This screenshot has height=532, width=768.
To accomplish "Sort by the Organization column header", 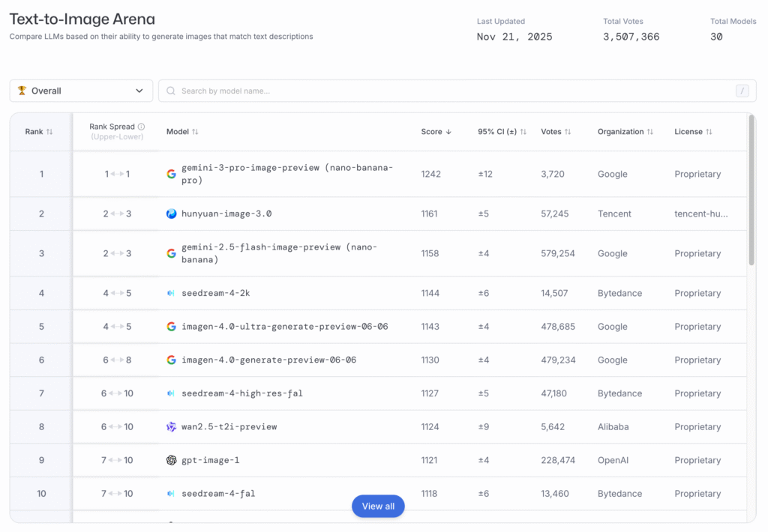I will tap(625, 132).
